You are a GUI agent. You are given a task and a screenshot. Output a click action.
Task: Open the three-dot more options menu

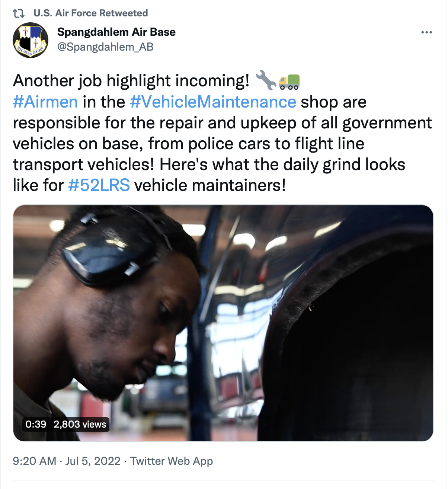426,32
